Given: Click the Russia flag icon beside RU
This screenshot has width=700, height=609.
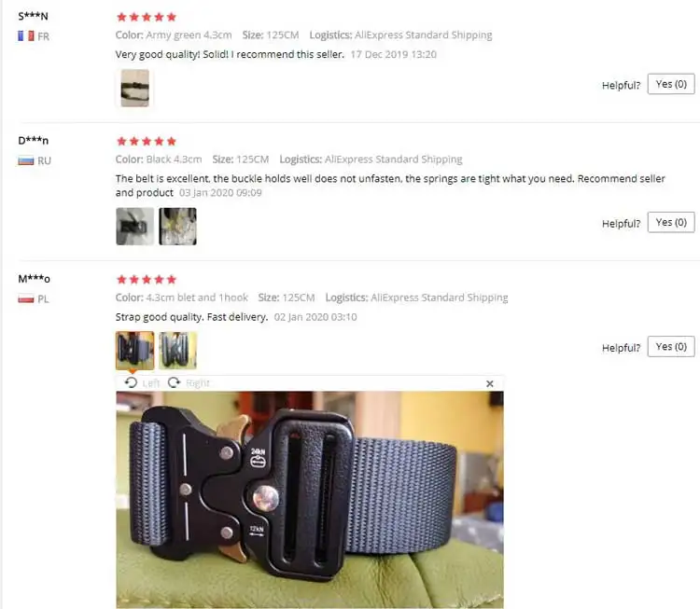Looking at the screenshot, I should coord(26,160).
